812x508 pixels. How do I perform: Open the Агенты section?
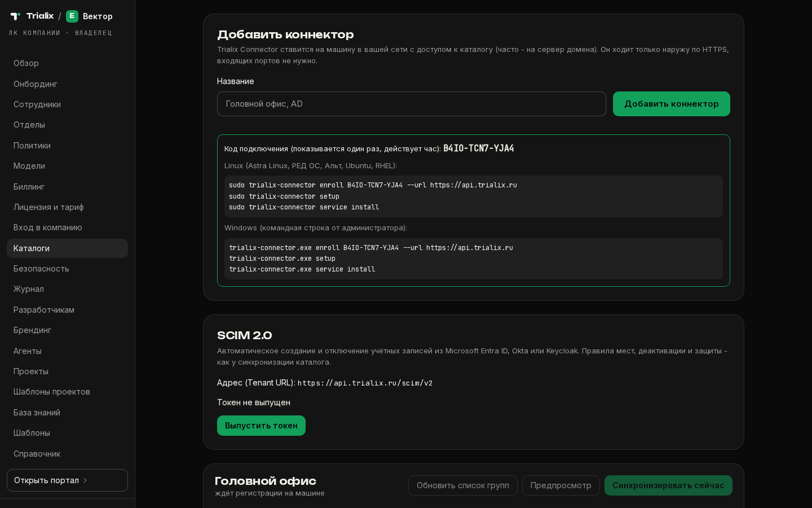(x=67, y=351)
